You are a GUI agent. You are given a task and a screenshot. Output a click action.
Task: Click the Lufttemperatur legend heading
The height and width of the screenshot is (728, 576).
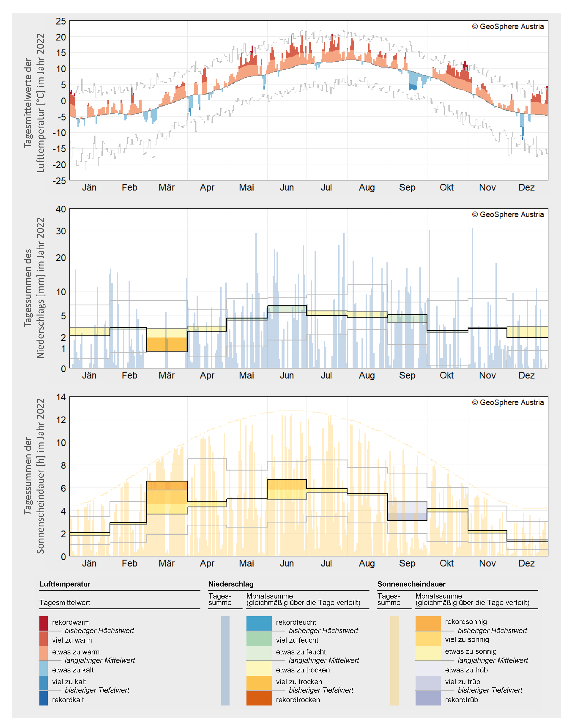[x=65, y=584]
